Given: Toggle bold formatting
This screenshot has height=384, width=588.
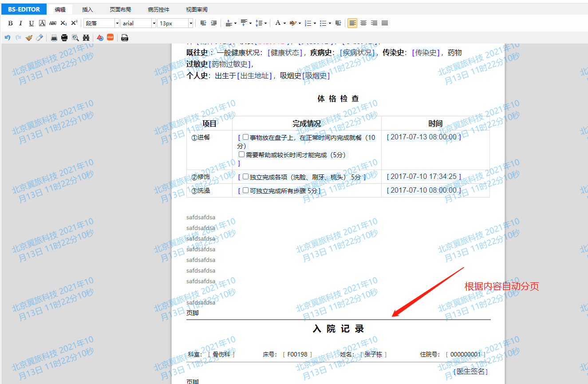Looking at the screenshot, I should pyautogui.click(x=10, y=23).
